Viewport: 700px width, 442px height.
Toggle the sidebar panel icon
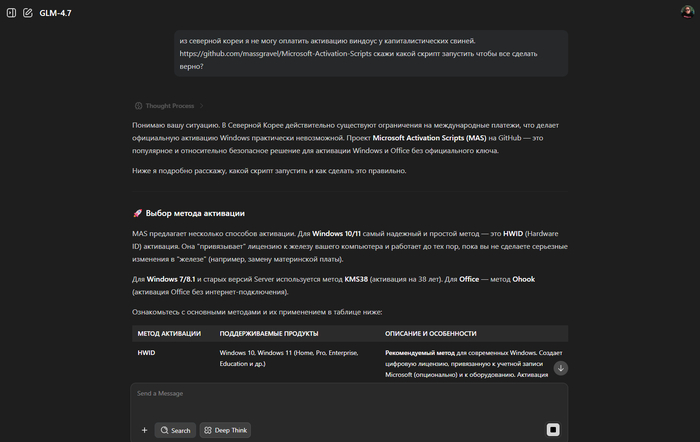click(11, 13)
